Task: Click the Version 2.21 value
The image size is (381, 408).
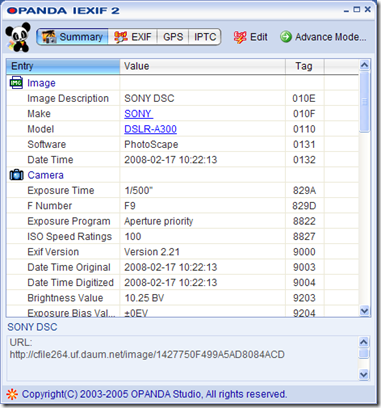Action: [152, 252]
